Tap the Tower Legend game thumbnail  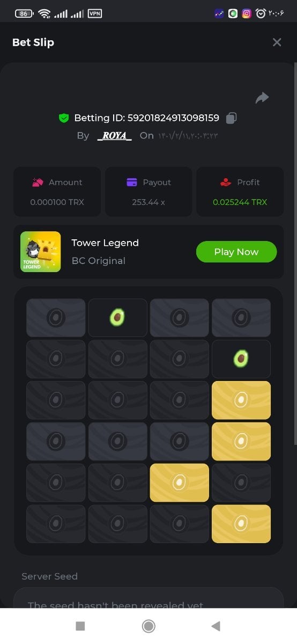point(41,252)
